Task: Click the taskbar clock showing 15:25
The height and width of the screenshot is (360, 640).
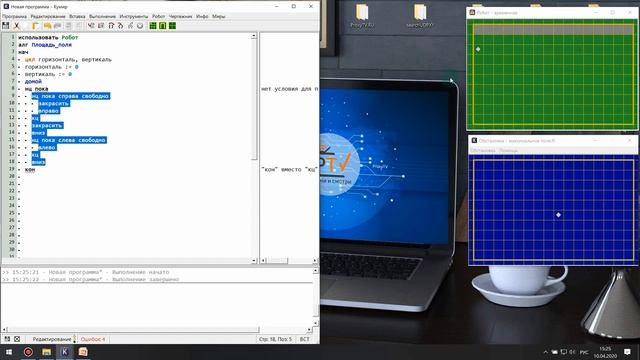Action: pyautogui.click(x=605, y=352)
